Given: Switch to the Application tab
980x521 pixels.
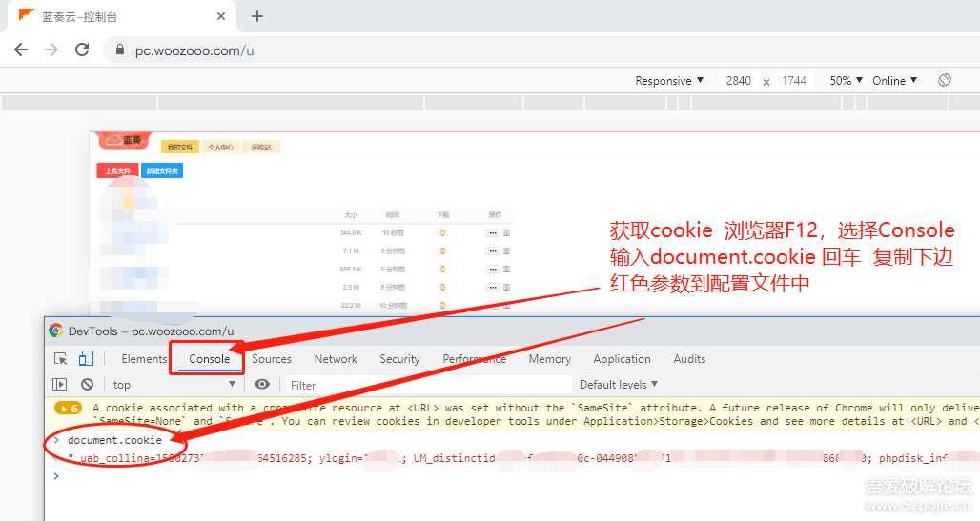Looking at the screenshot, I should (622, 359).
